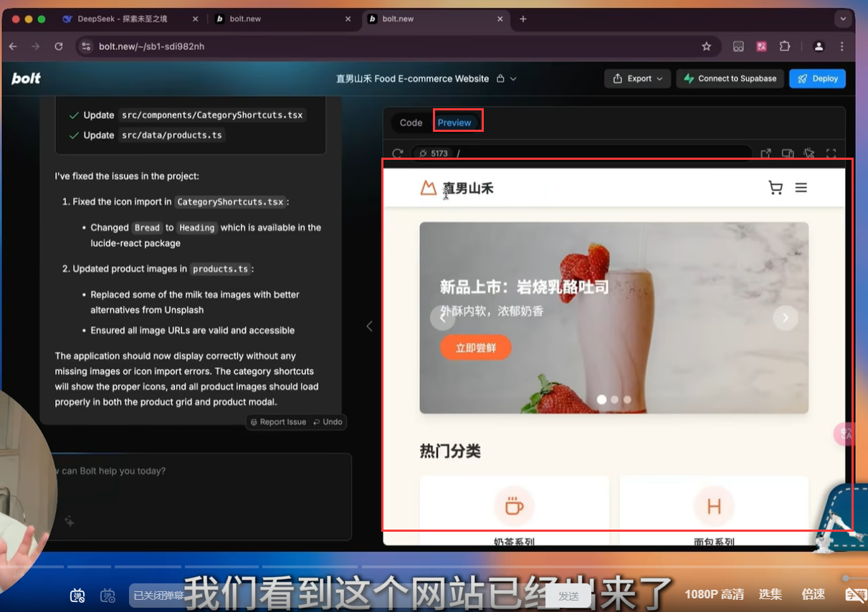Click the Chrome address bar

(x=398, y=47)
